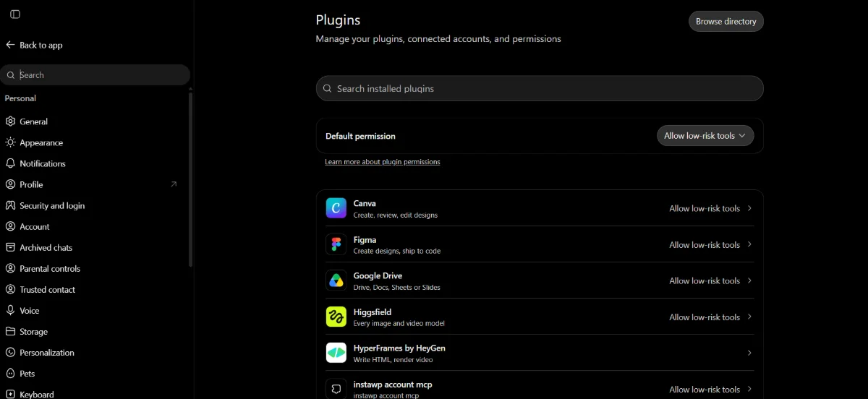This screenshot has width=868, height=399.
Task: Click the Account gear icon
Action: (10, 226)
